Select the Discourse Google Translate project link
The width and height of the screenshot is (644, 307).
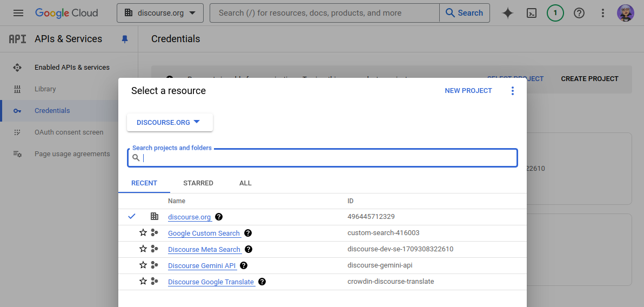[211, 282]
